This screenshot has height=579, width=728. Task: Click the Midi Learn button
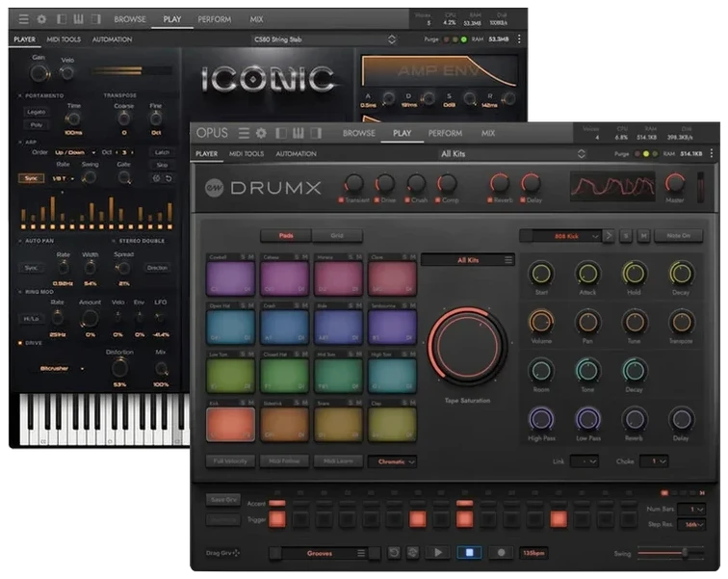coord(338,461)
